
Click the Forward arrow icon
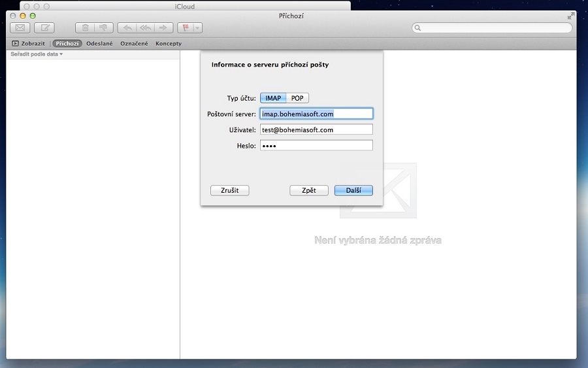163,27
